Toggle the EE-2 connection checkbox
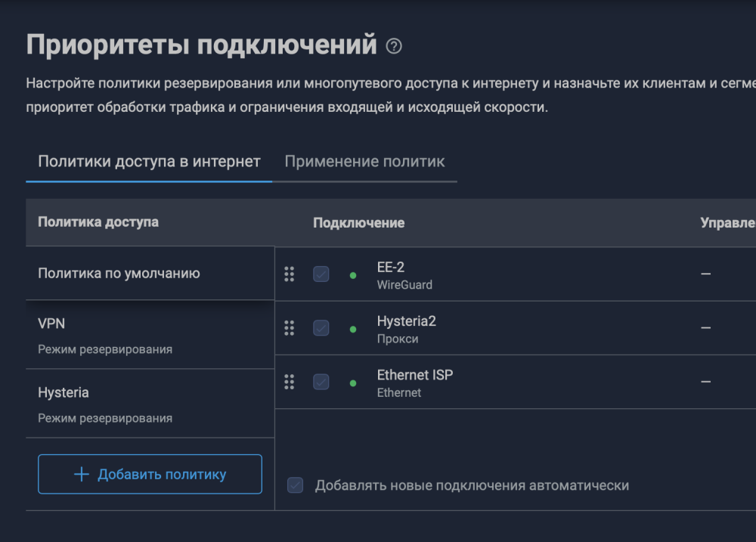The height and width of the screenshot is (542, 756). click(321, 274)
